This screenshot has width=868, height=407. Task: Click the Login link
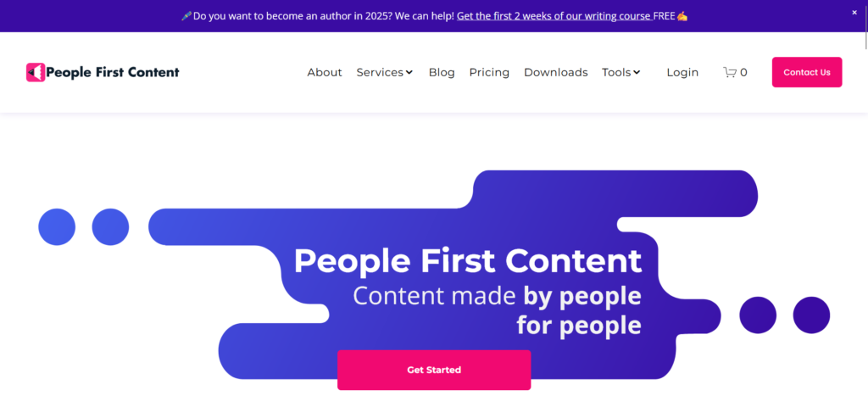(x=682, y=73)
